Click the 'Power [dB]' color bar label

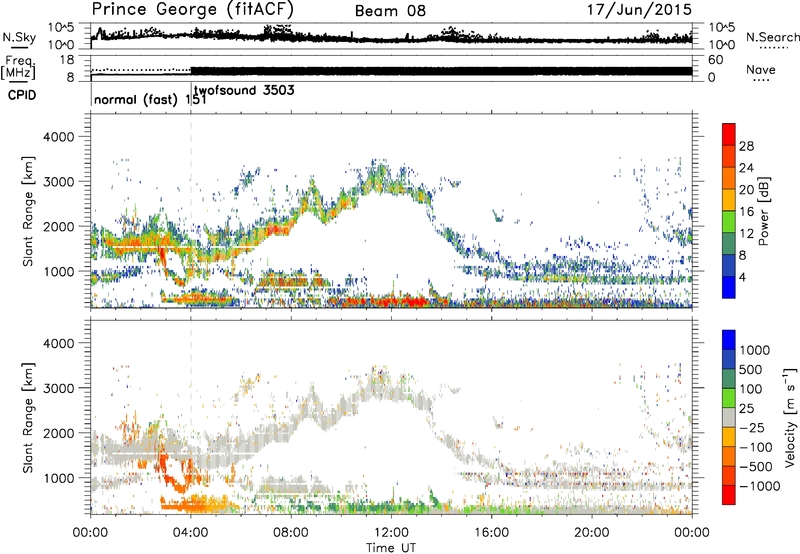pos(763,211)
